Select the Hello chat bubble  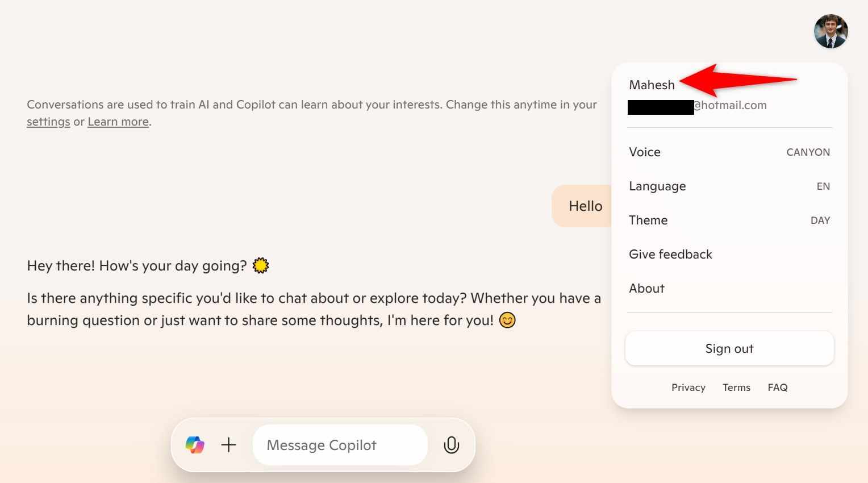[582, 206]
